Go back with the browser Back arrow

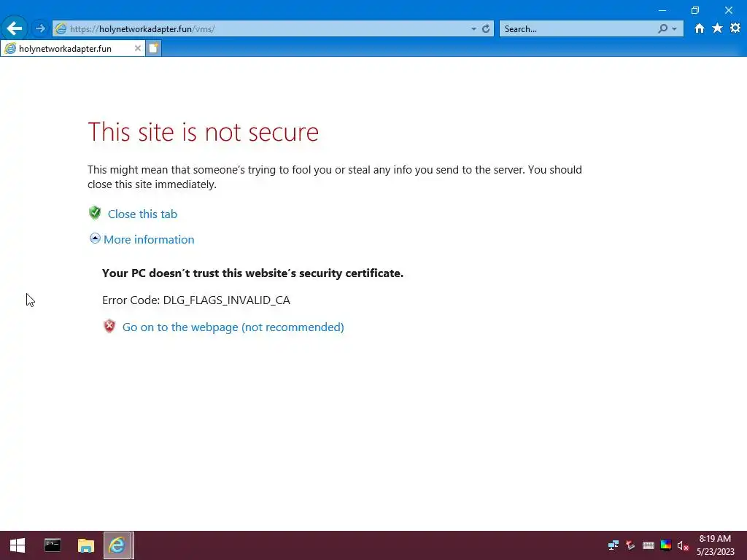[x=15, y=28]
